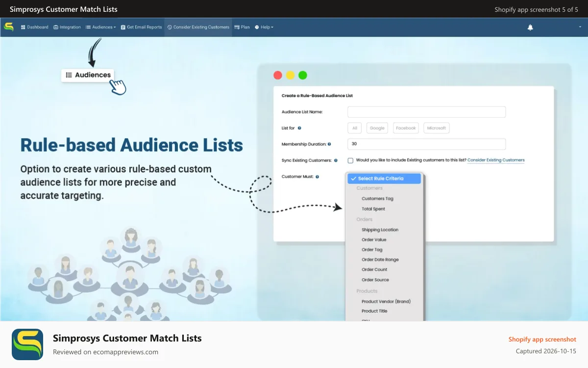Click the List for info icon
This screenshot has width=588, height=368.
pos(299,128)
